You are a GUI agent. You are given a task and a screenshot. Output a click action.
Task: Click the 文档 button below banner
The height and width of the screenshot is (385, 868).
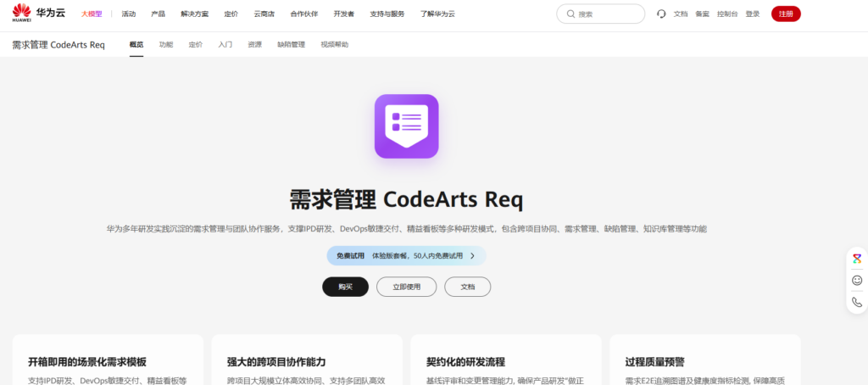point(468,287)
